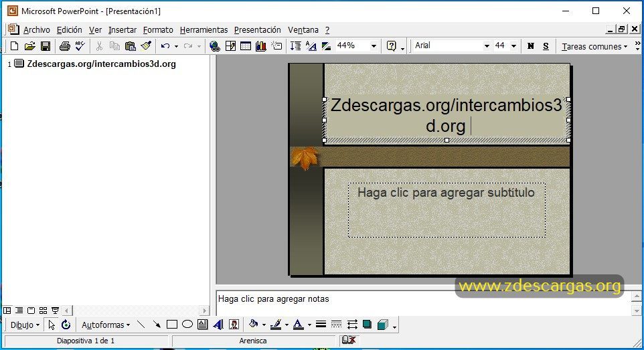Open the Archivo menu
Image resolution: width=644 pixels, height=350 pixels.
[37, 30]
